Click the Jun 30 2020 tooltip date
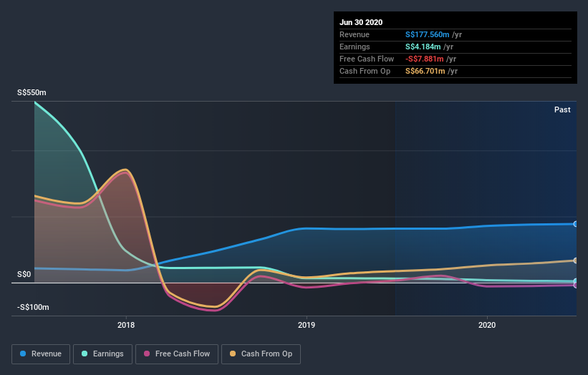The image size is (588, 375). 361,22
